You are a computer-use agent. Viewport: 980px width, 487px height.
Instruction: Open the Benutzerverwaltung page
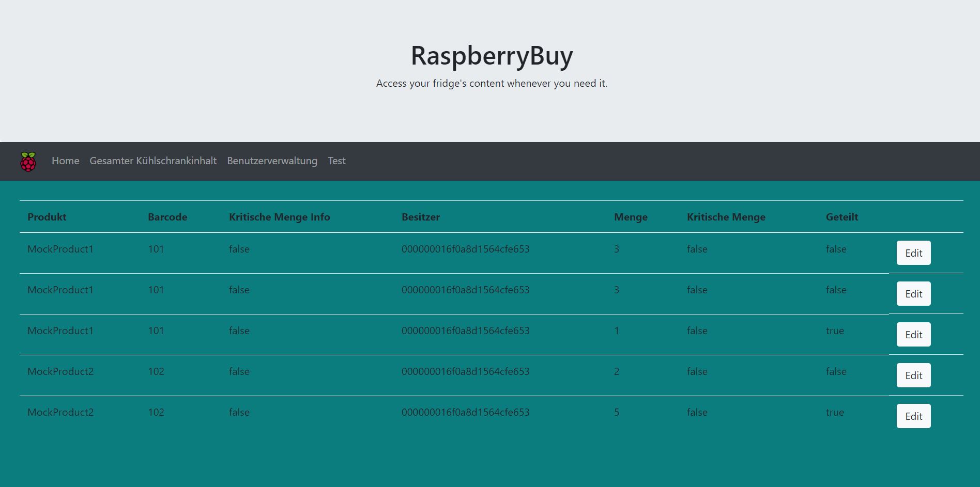pos(272,161)
